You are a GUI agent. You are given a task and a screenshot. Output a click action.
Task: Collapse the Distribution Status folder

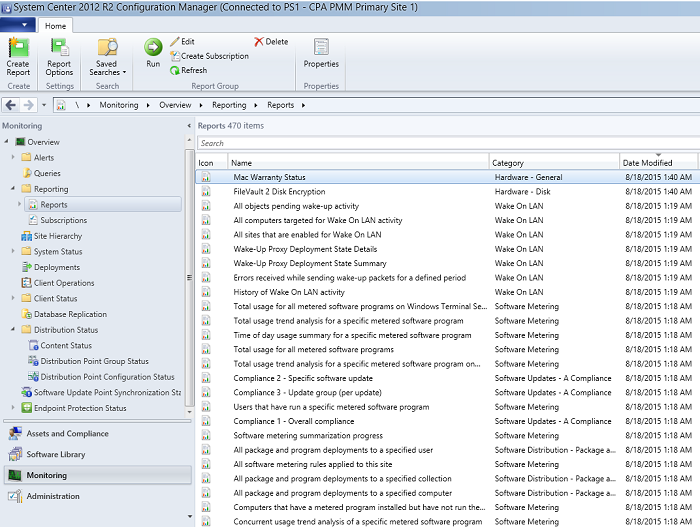(13, 329)
